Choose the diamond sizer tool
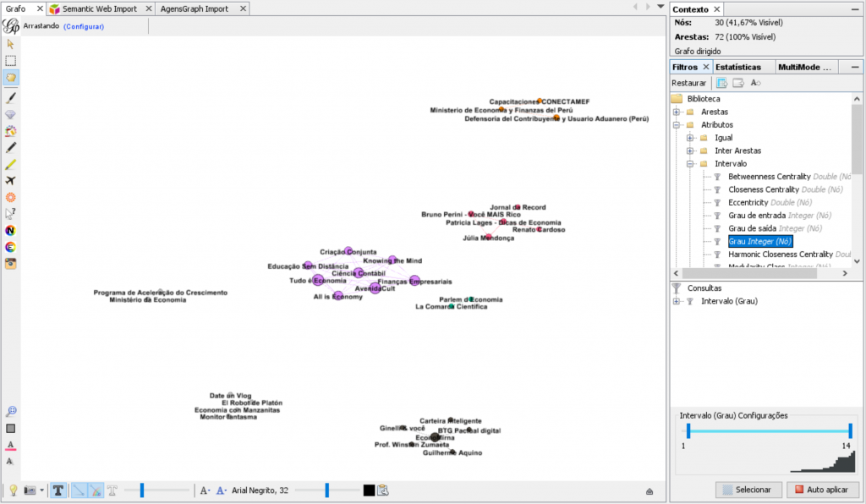The width and height of the screenshot is (866, 504). (x=11, y=114)
